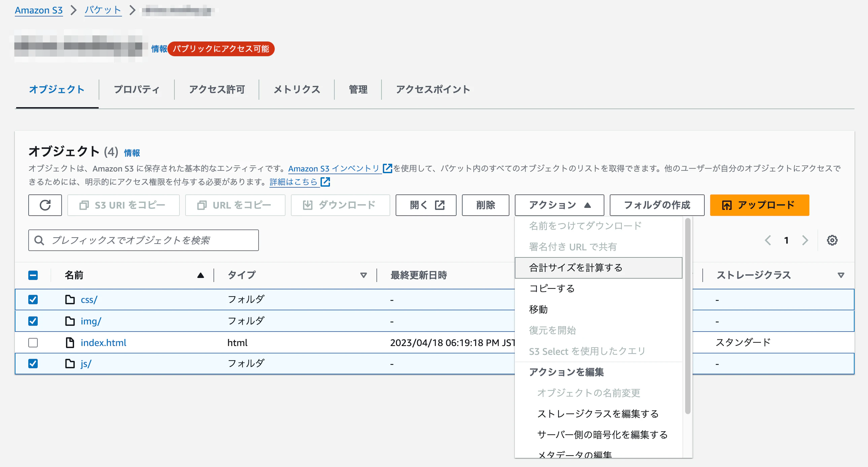Click 情報 link next to オブジェクト heading
The image size is (868, 467).
click(132, 153)
